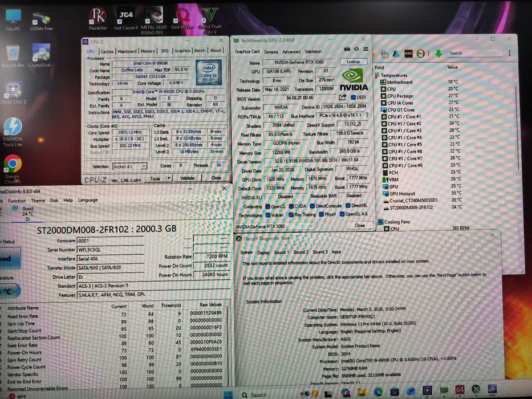
Task: Open CrystalDiskInfo desktop shortcut
Action: pyautogui.click(x=41, y=56)
